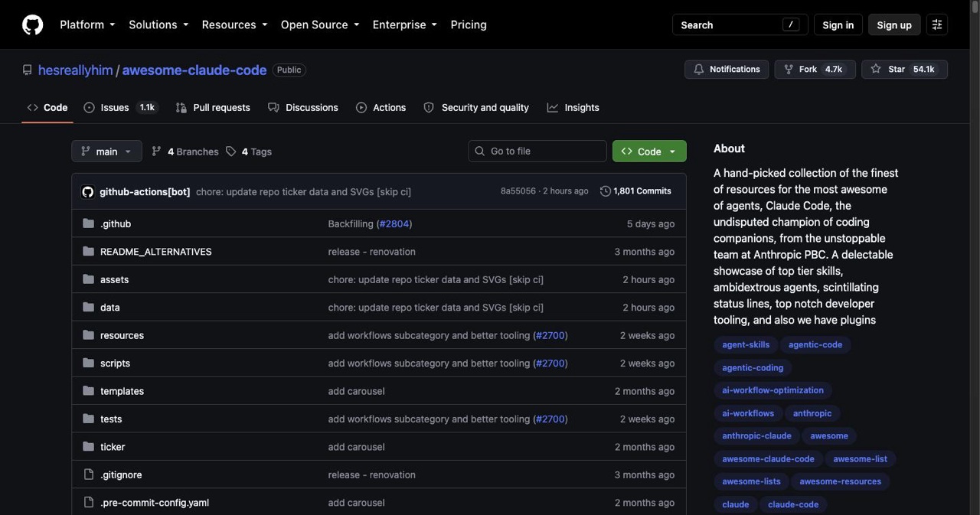980x515 pixels.
Task: Click the Issues tab circle icon
Action: click(89, 108)
